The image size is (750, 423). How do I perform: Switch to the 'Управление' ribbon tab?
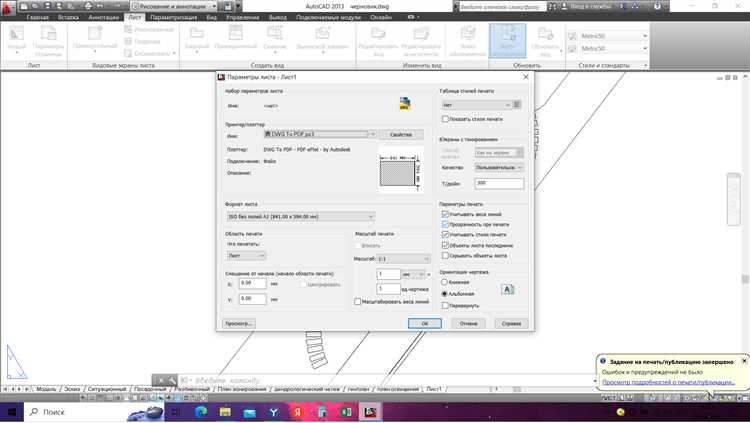243,17
